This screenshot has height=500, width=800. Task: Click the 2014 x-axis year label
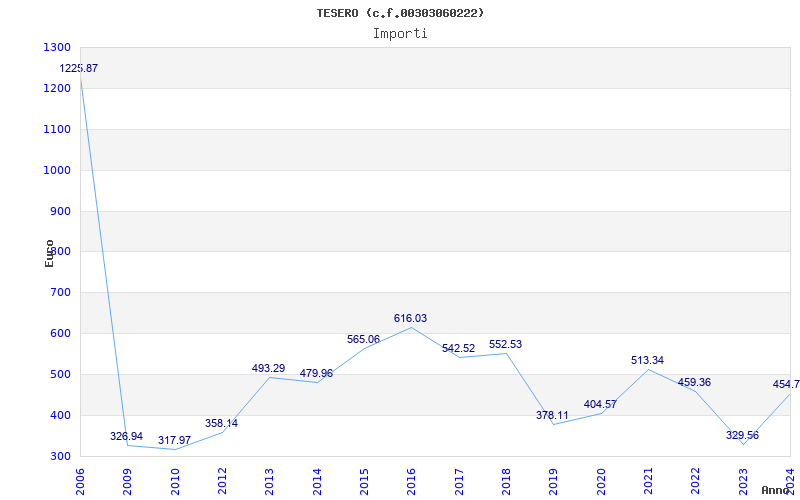317,482
